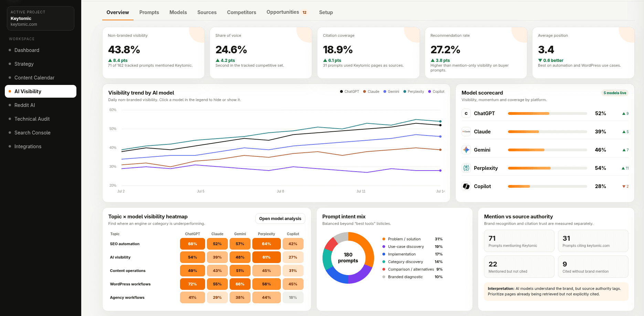The width and height of the screenshot is (644, 316).
Task: Click Share of voice 24.6% card
Action: click(261, 53)
